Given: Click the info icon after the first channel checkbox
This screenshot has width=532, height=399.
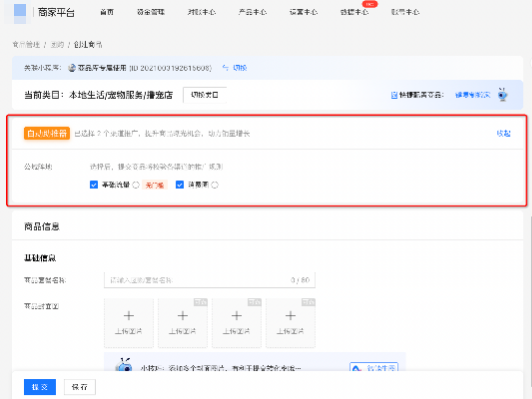Looking at the screenshot, I should (136, 185).
